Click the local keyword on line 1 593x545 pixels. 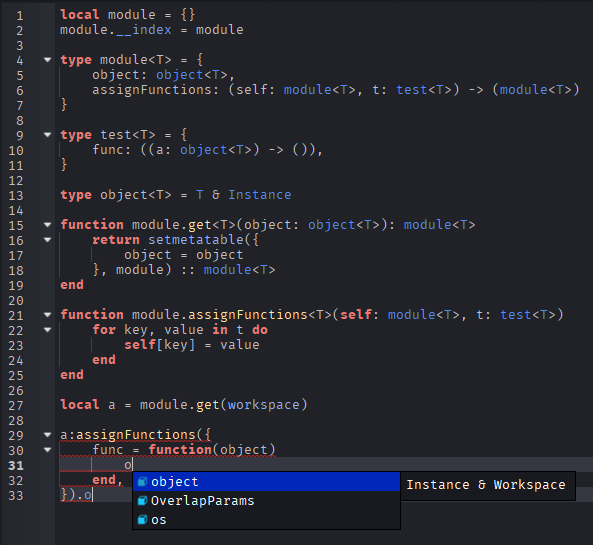click(x=80, y=15)
